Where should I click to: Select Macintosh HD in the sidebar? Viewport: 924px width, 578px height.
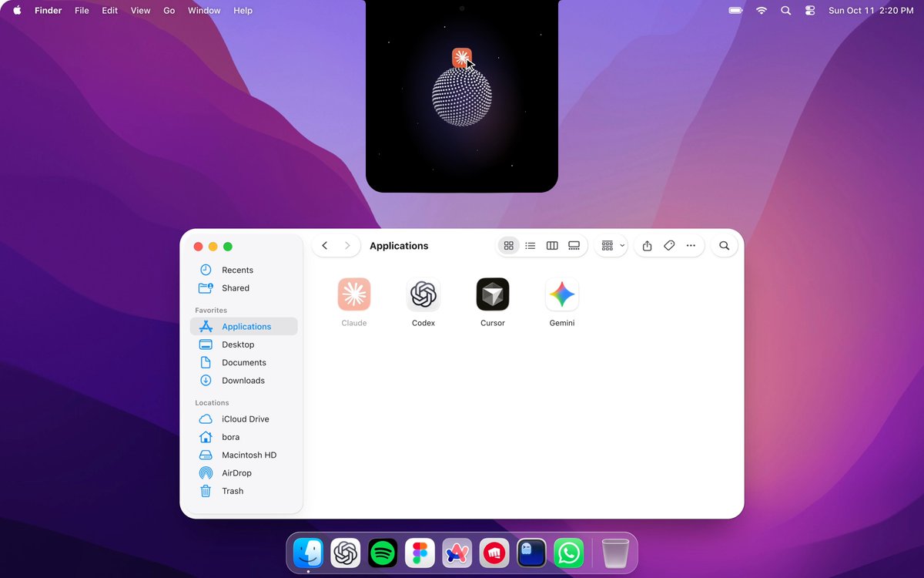[x=243, y=455]
